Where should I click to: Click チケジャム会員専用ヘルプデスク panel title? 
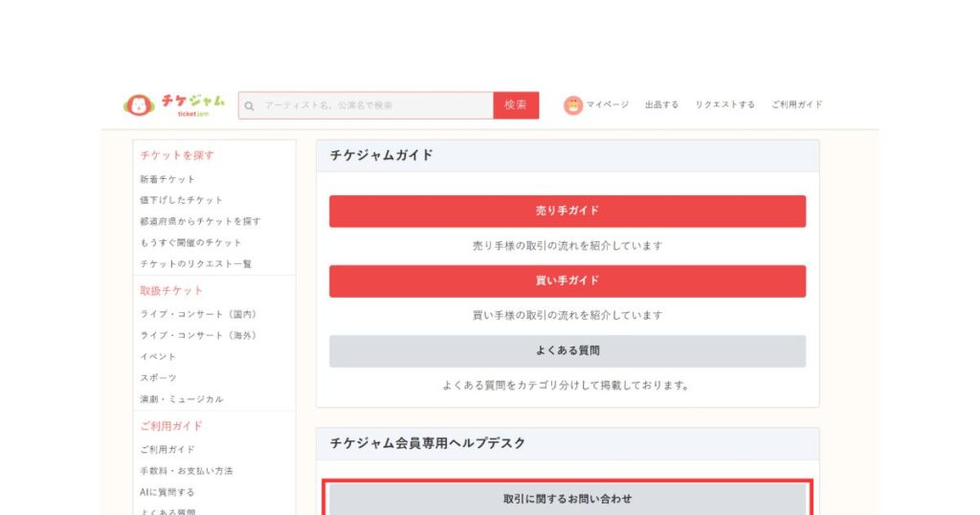[428, 443]
